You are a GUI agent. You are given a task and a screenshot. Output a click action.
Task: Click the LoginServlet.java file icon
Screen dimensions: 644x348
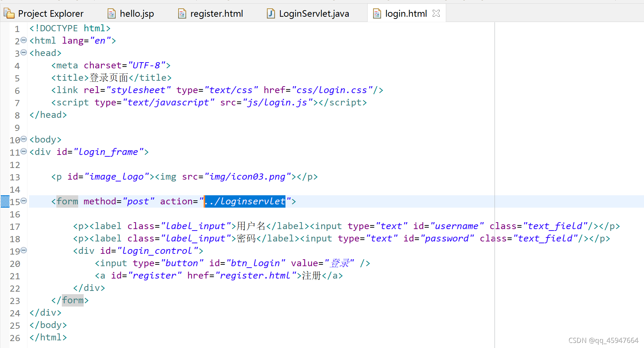click(x=271, y=14)
